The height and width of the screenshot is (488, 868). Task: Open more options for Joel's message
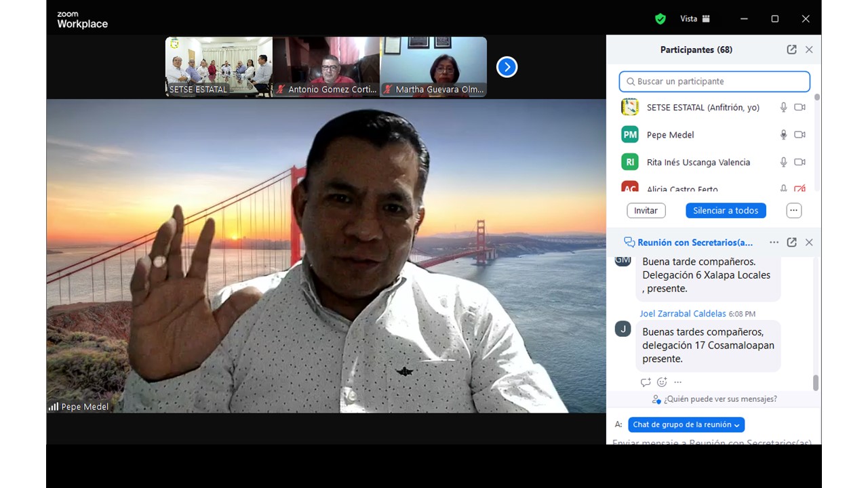click(x=677, y=382)
